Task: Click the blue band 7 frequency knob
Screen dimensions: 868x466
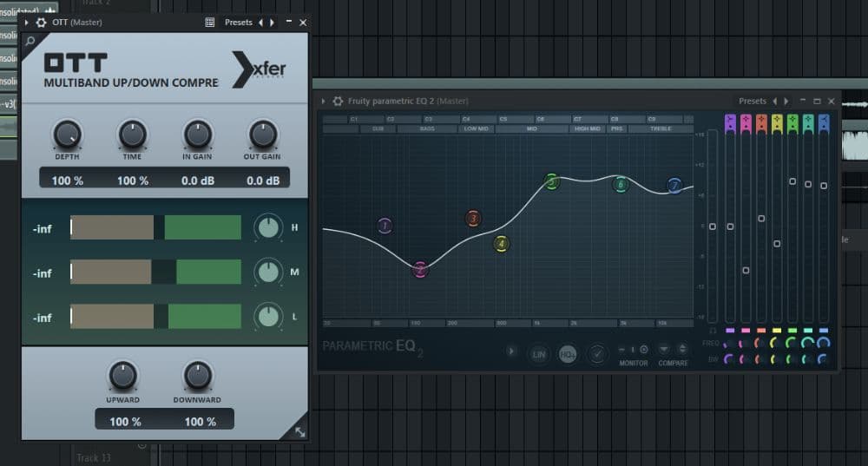Action: coord(823,344)
